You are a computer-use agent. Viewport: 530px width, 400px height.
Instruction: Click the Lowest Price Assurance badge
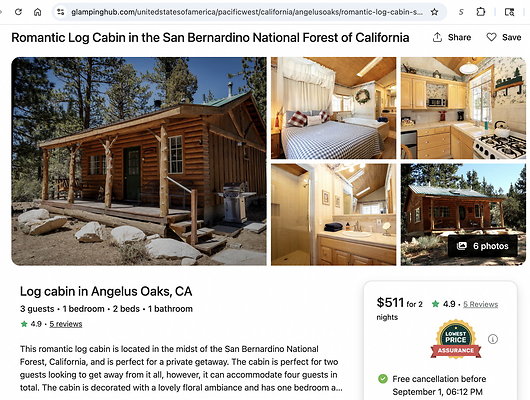pos(456,339)
